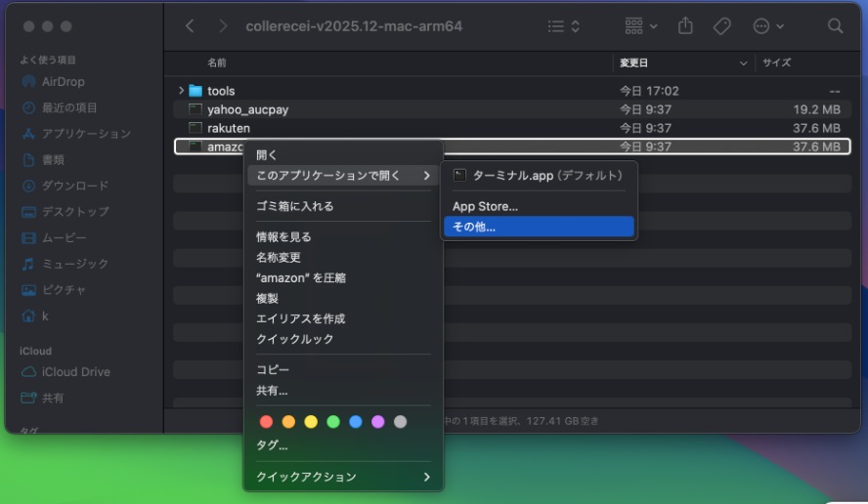Open the Finder search magnifier icon
Screen dimensions: 868x504
tap(835, 26)
